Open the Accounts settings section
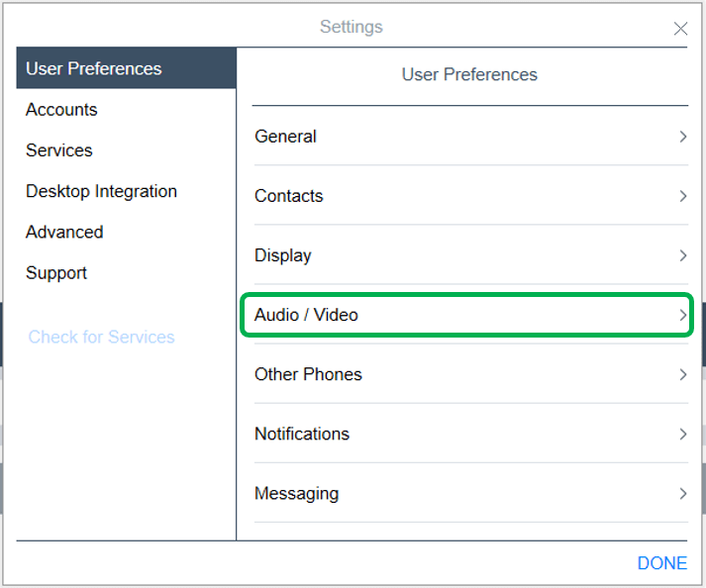This screenshot has width=706, height=588. 61,110
